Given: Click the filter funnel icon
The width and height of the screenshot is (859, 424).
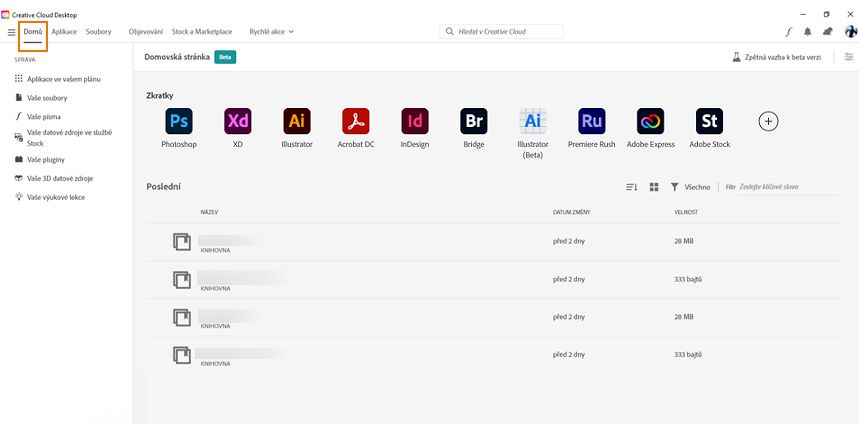Looking at the screenshot, I should (675, 187).
